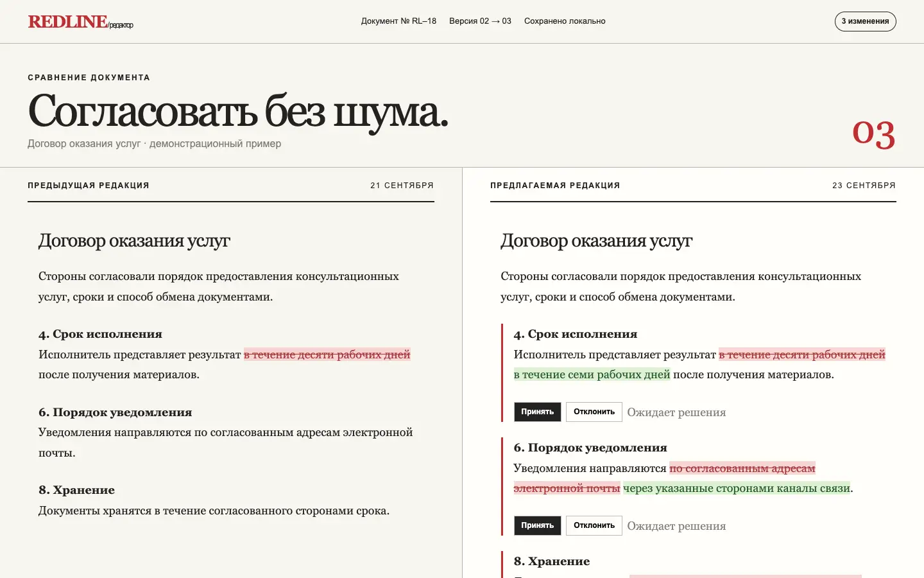
Task: Click the '21 сентября' date label
Action: pos(402,186)
